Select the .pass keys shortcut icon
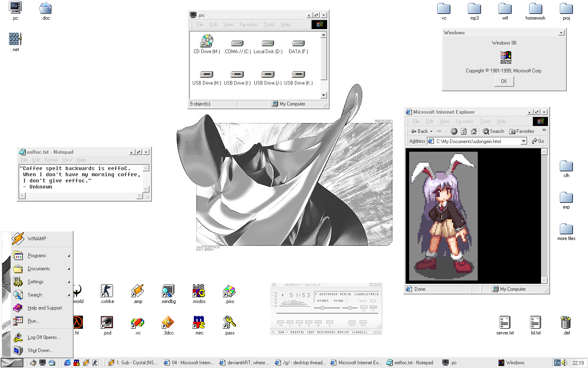 [x=229, y=325]
